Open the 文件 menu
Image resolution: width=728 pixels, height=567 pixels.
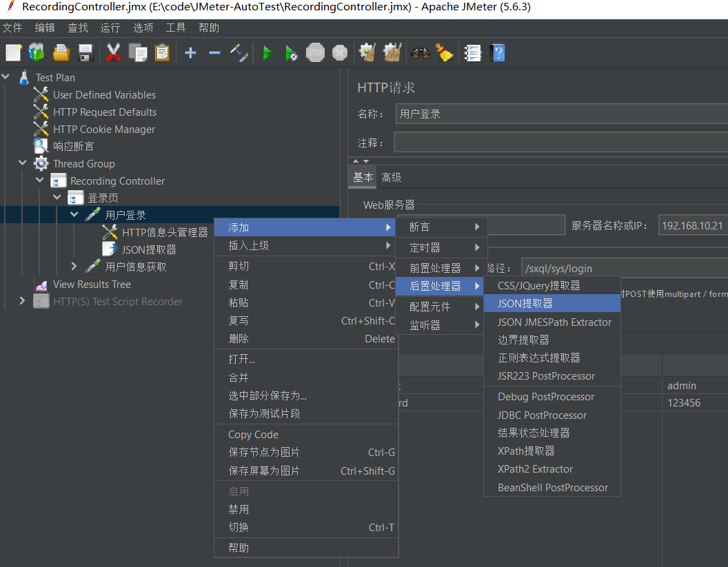(12, 28)
